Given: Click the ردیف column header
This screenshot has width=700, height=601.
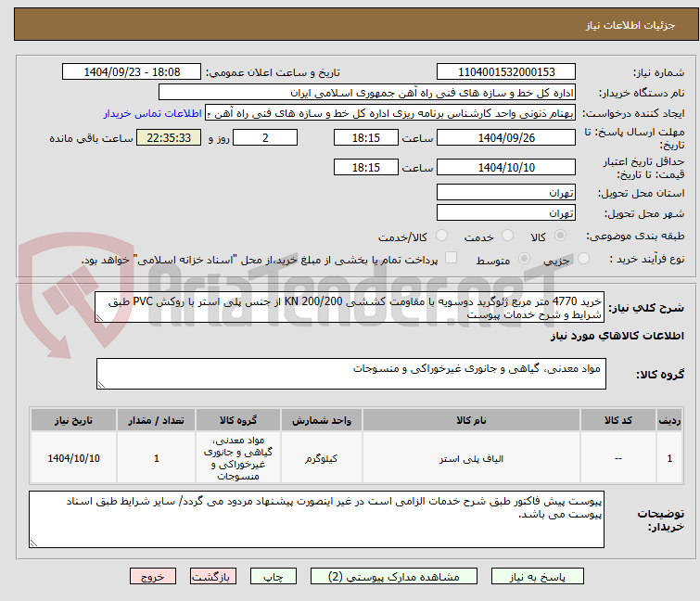Looking at the screenshot, I should [x=669, y=420].
